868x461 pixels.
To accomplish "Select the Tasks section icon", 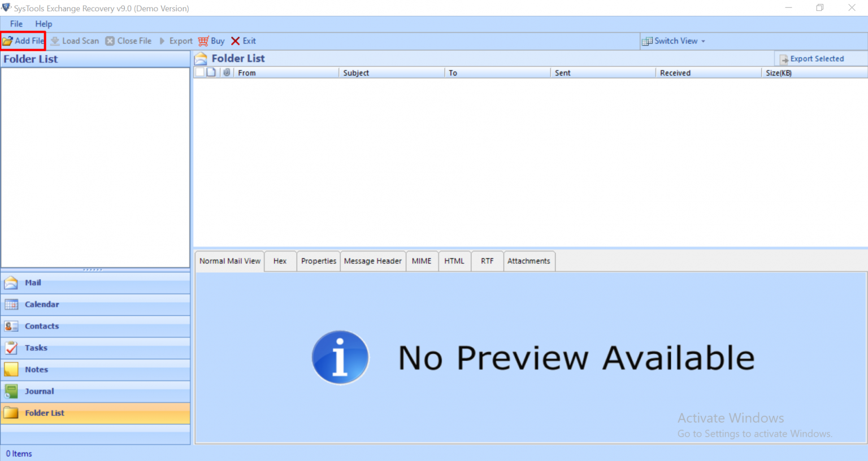I will pyautogui.click(x=11, y=348).
